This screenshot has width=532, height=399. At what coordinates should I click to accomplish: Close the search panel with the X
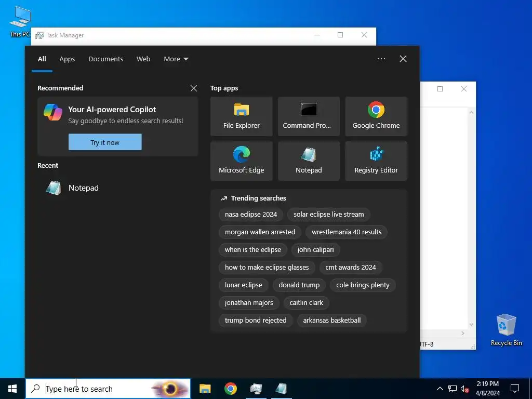pyautogui.click(x=403, y=59)
